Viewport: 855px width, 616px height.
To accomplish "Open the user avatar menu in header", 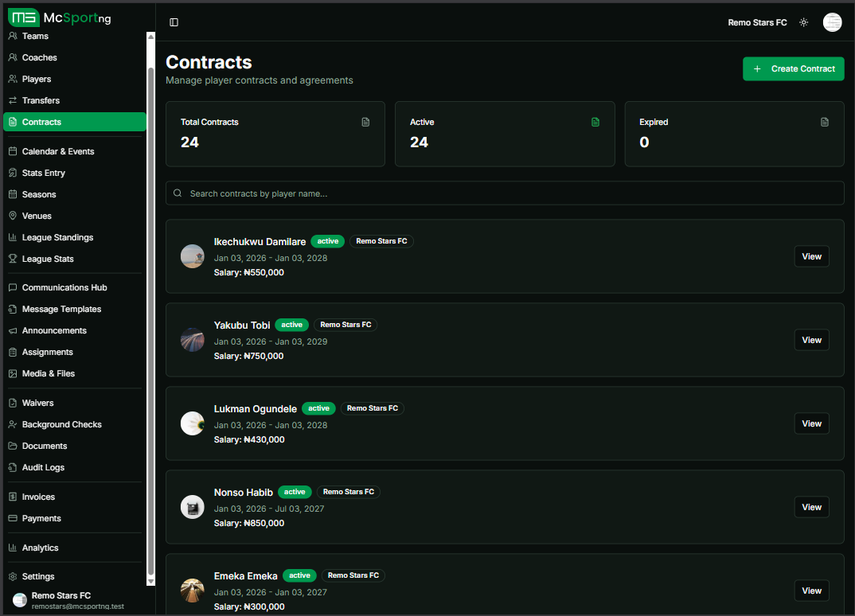I will 832,22.
